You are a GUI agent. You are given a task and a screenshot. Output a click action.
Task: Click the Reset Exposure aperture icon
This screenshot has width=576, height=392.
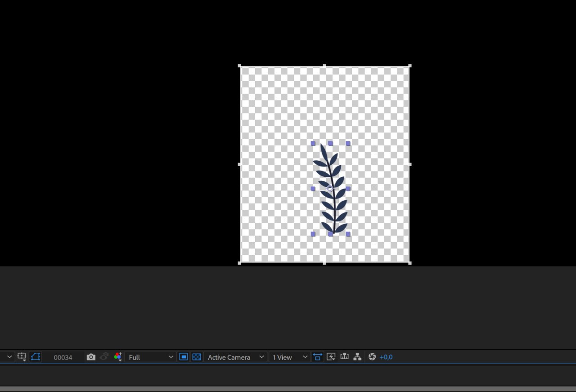point(372,357)
